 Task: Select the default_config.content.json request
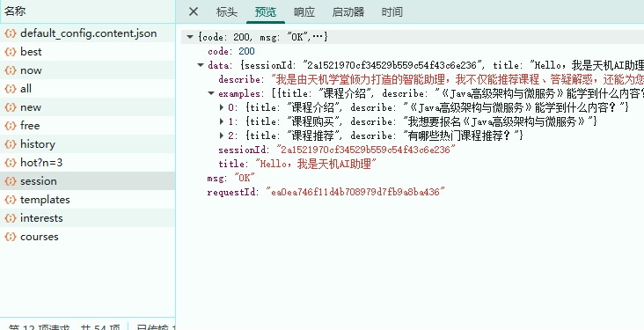[87, 33]
